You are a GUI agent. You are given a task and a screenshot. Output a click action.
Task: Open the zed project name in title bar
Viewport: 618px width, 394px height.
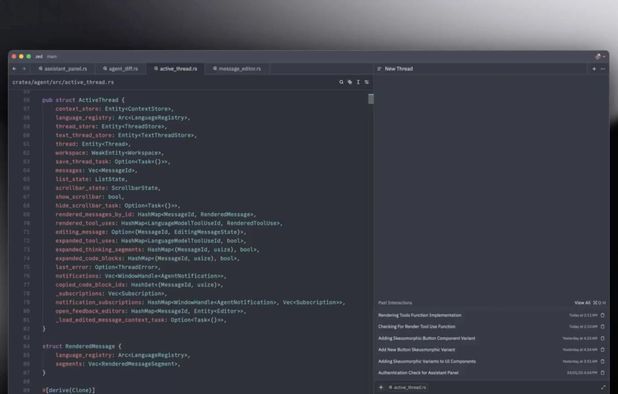coord(39,57)
